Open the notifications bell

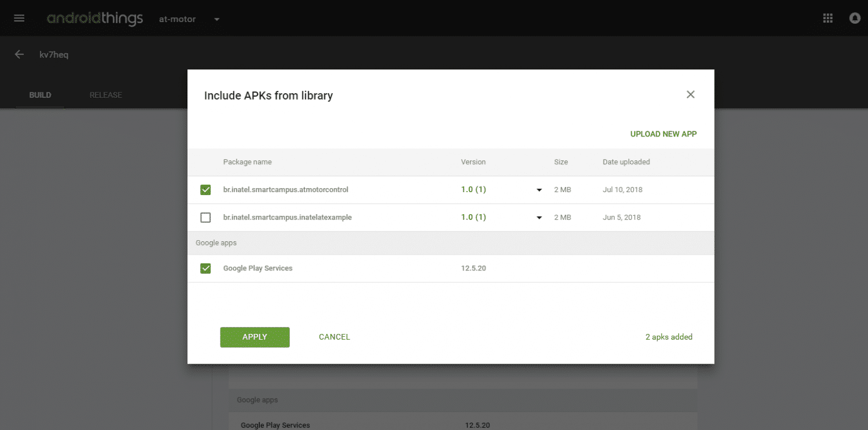click(x=855, y=19)
